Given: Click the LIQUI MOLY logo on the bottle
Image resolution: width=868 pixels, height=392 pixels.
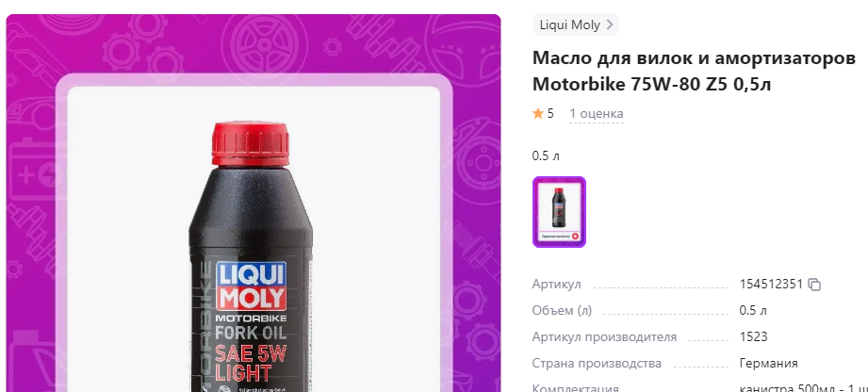Looking at the screenshot, I should pyautogui.click(x=251, y=286).
